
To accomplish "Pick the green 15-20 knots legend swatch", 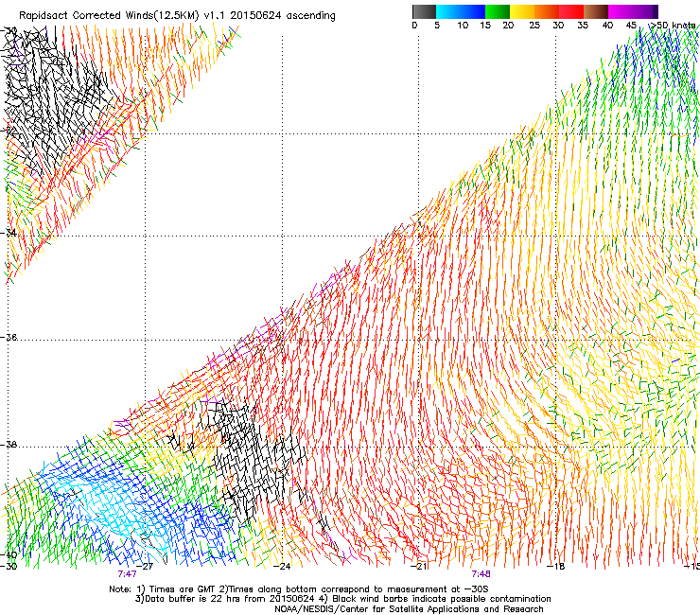I will point(498,11).
